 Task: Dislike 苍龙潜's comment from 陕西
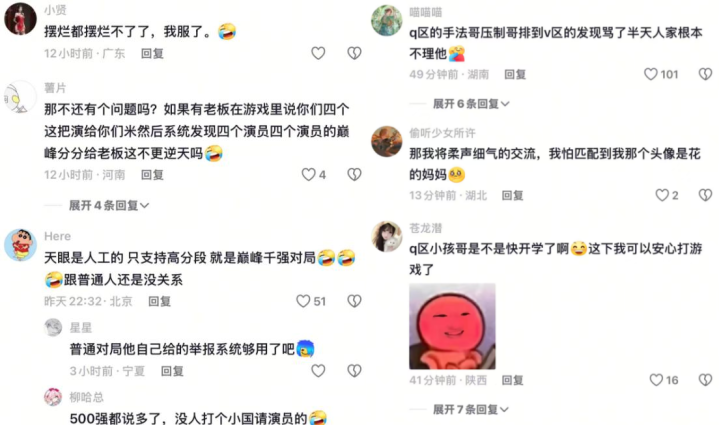pos(705,380)
